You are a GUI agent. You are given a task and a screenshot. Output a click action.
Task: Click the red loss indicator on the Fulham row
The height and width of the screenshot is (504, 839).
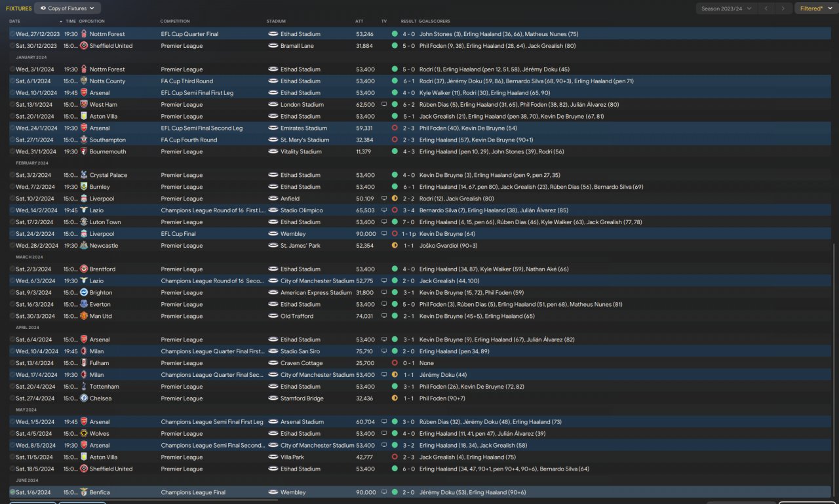coord(395,363)
